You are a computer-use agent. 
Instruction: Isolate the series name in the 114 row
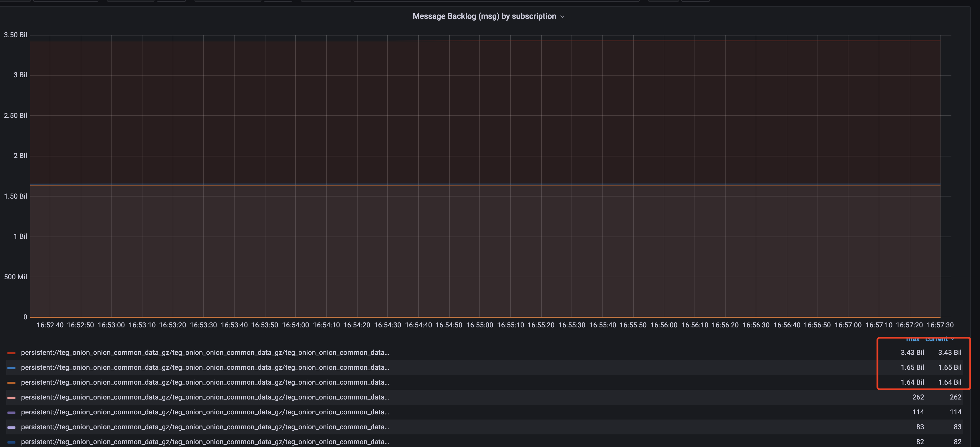point(205,412)
